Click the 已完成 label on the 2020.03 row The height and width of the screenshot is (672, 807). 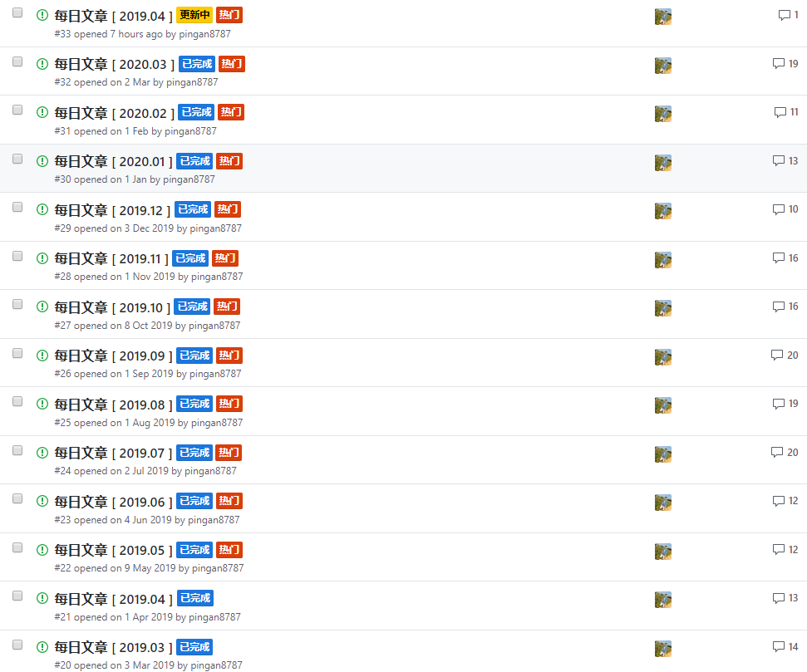tap(197, 64)
